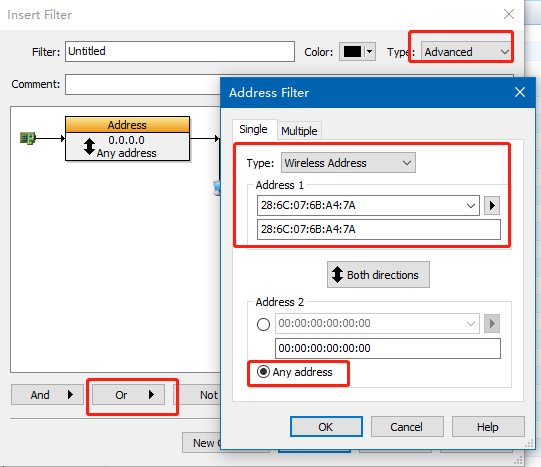Close the Address Filter dialog

(x=520, y=92)
